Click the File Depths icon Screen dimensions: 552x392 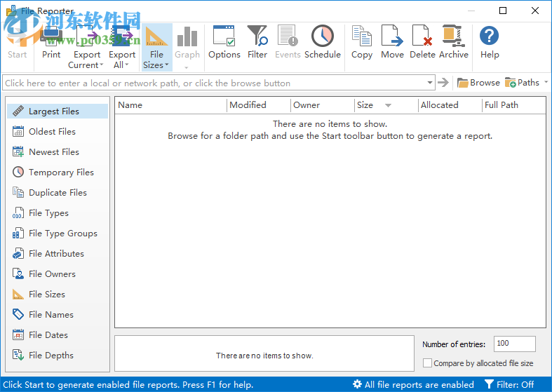tap(18, 355)
